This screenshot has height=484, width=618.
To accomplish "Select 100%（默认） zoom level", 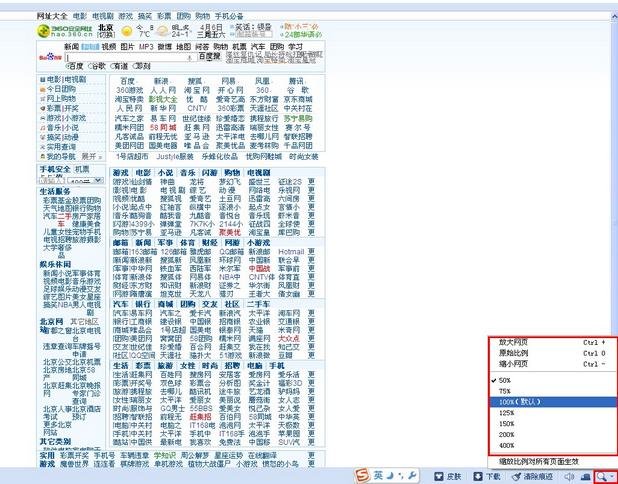I will 553,402.
